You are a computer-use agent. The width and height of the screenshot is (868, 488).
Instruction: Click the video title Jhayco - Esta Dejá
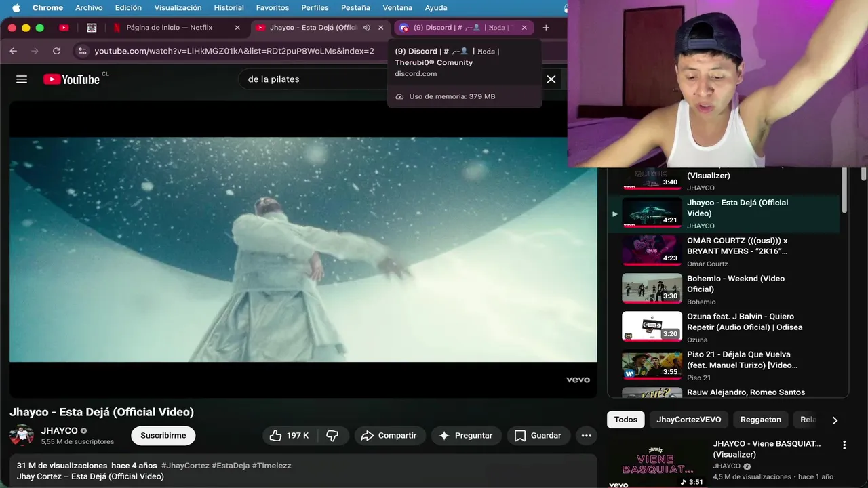coord(102,412)
